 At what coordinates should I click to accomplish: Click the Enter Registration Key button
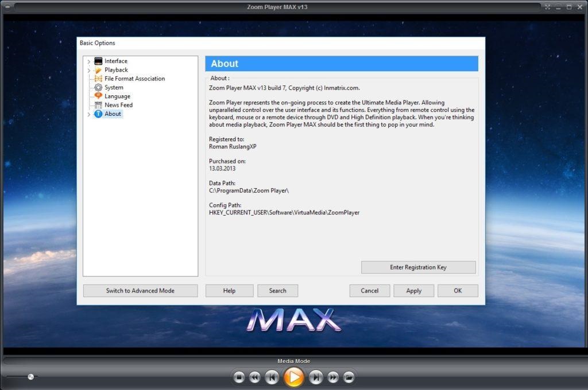coord(419,267)
